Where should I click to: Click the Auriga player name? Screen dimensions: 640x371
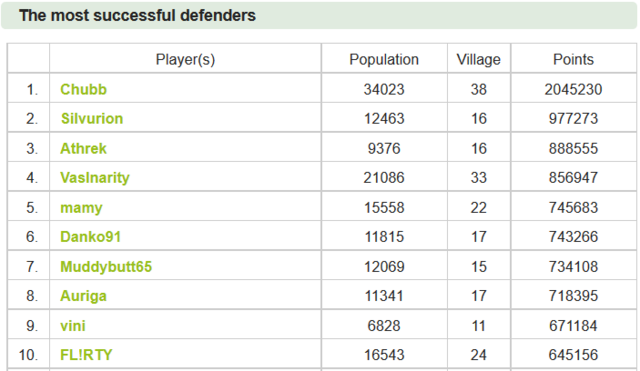click(x=83, y=296)
